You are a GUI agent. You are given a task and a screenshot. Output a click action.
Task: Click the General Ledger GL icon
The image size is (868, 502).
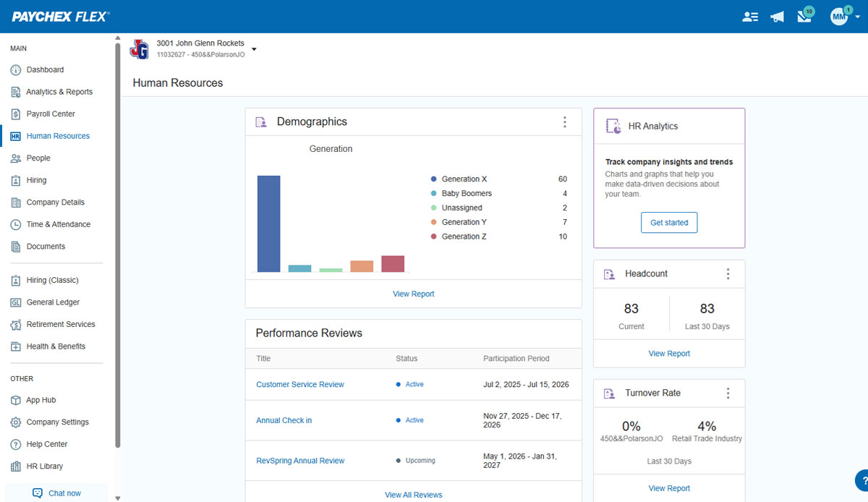[x=16, y=302]
